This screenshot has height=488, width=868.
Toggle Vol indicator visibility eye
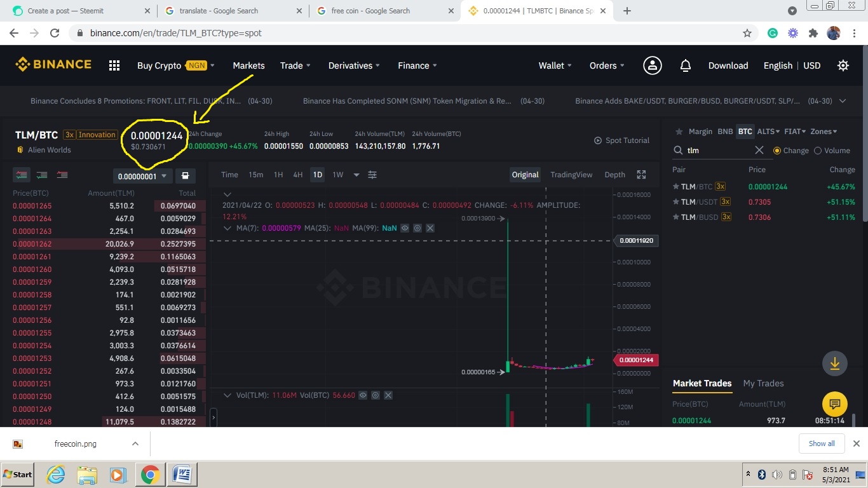[x=363, y=395]
